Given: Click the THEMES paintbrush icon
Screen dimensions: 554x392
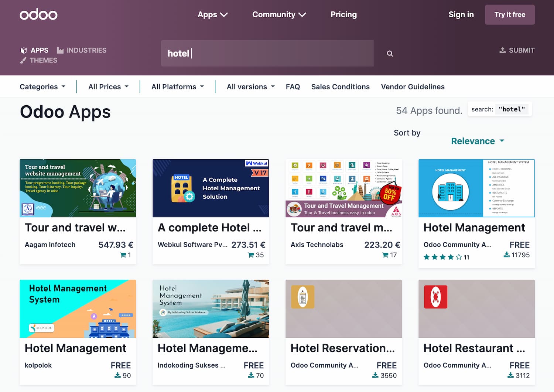Looking at the screenshot, I should (x=23, y=60).
